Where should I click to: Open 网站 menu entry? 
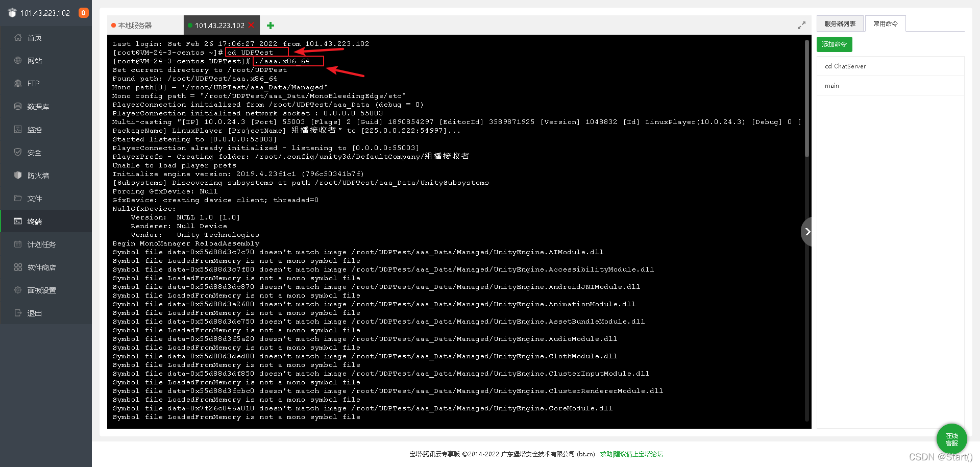click(46, 60)
